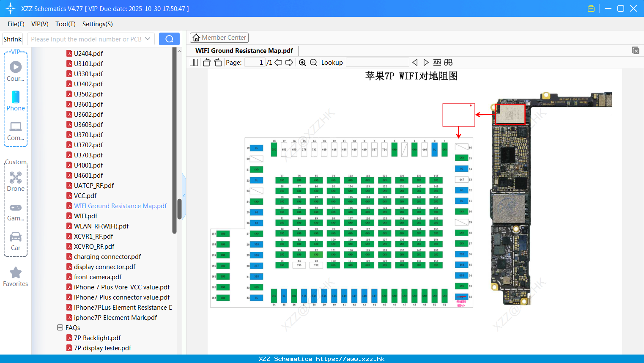Click the www.xzz.hk link in status bar

[350, 359]
